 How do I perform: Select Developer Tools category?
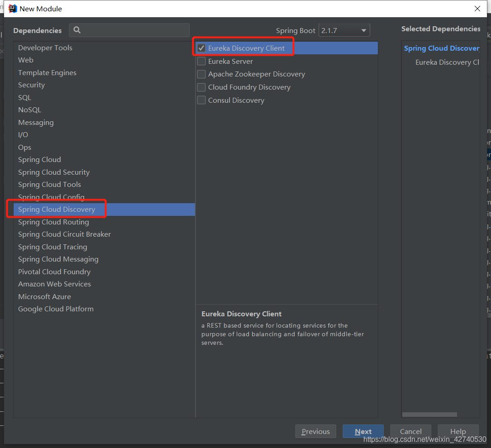(x=104, y=48)
